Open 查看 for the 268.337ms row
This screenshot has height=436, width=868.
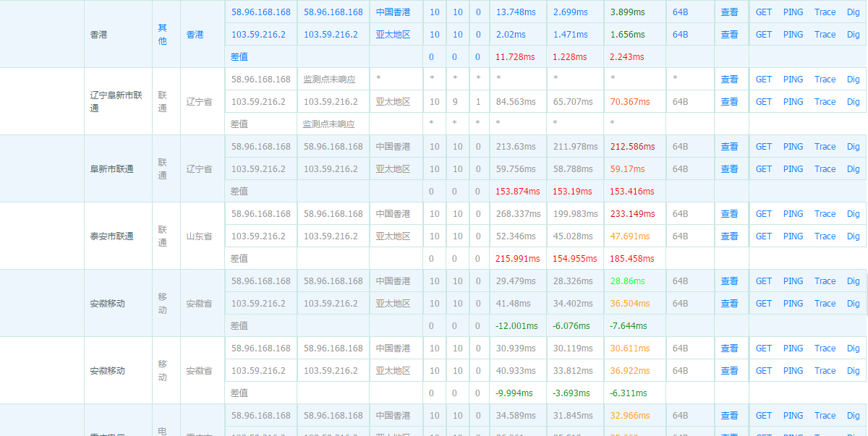(730, 214)
